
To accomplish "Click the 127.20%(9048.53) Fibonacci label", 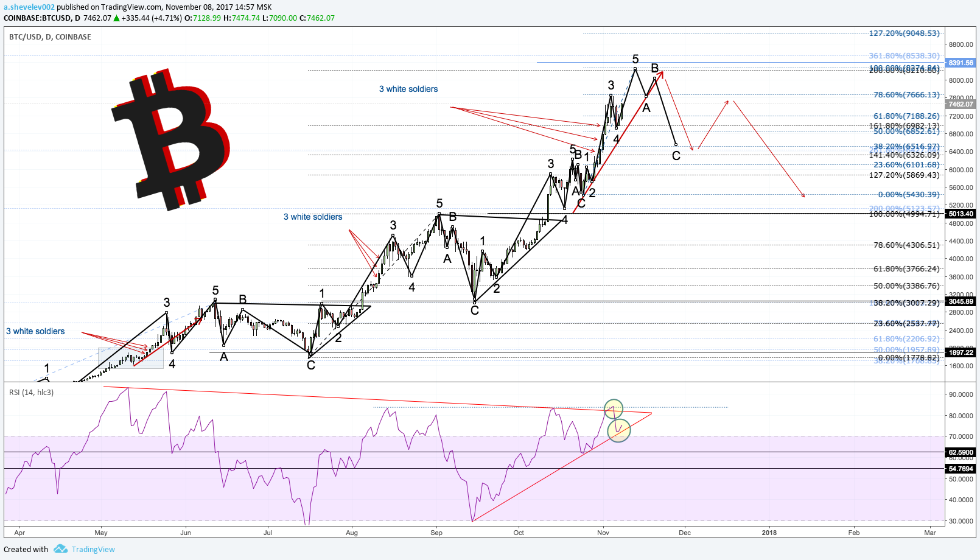I will (x=904, y=33).
